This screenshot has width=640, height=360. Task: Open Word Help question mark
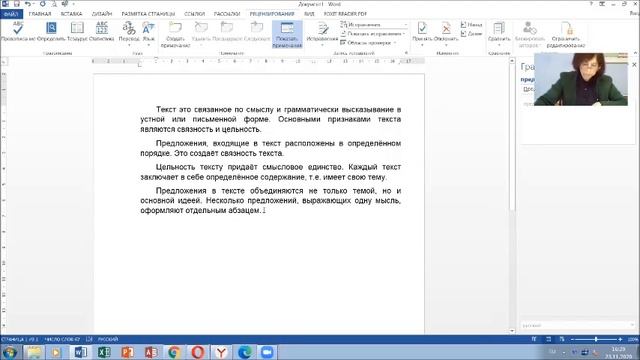coord(591,4)
